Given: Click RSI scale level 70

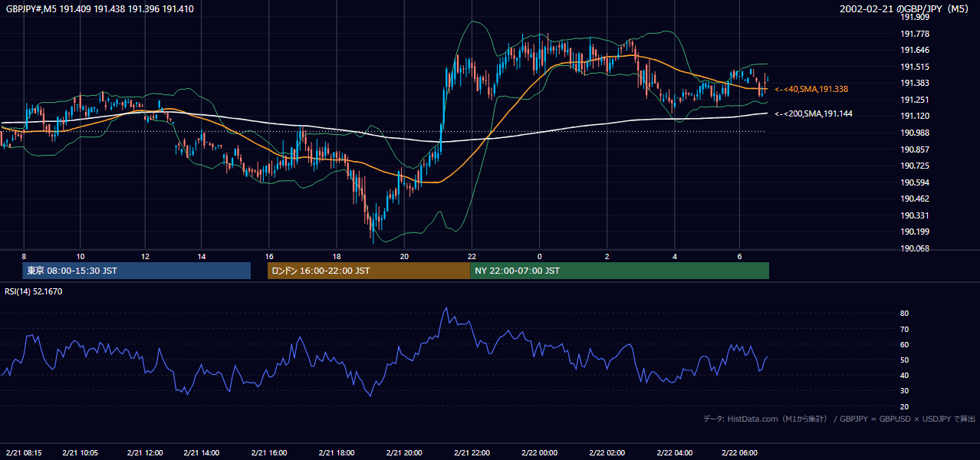Looking at the screenshot, I should click(905, 329).
